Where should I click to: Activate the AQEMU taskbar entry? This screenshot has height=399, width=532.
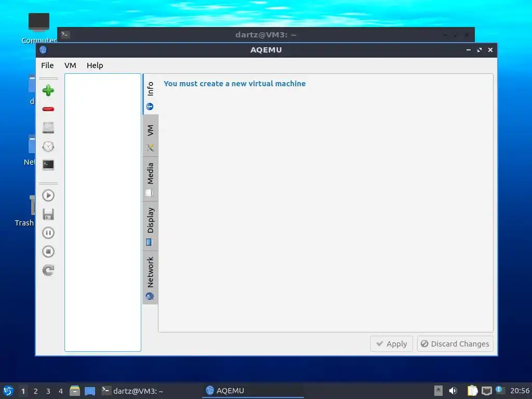point(253,391)
